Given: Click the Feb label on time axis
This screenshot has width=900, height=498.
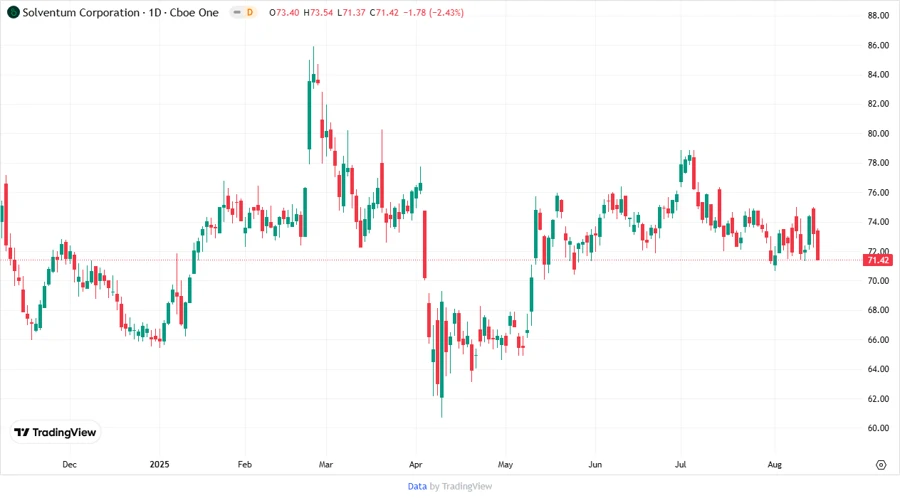Looking at the screenshot, I should 245,464.
